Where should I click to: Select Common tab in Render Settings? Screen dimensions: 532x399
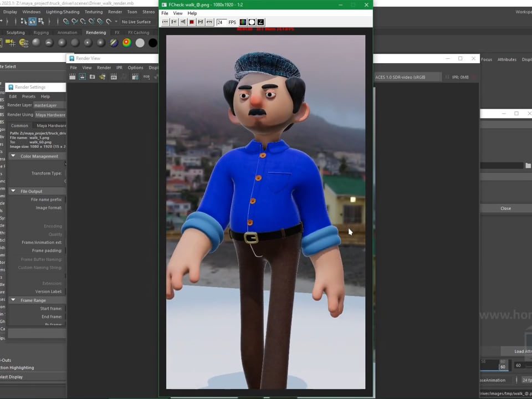[x=19, y=126]
